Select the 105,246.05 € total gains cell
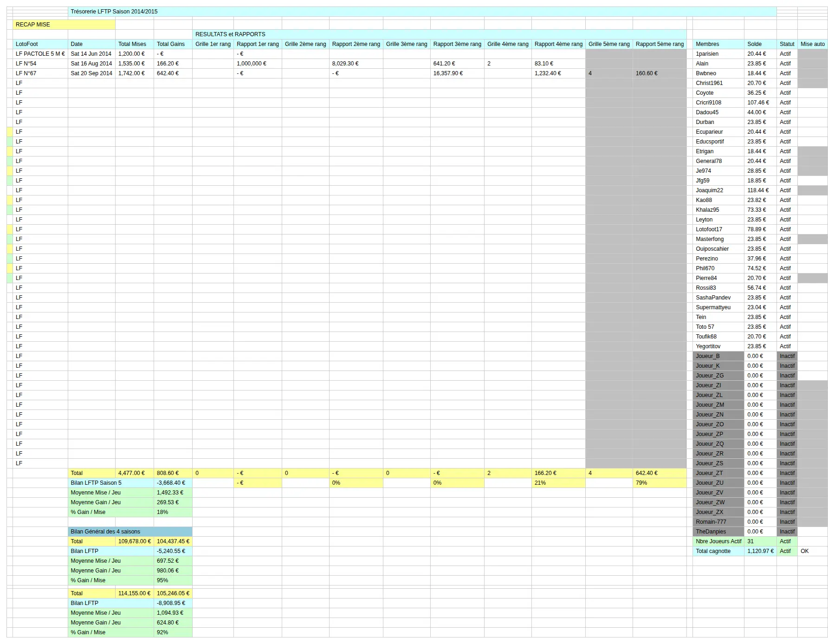 [173, 593]
